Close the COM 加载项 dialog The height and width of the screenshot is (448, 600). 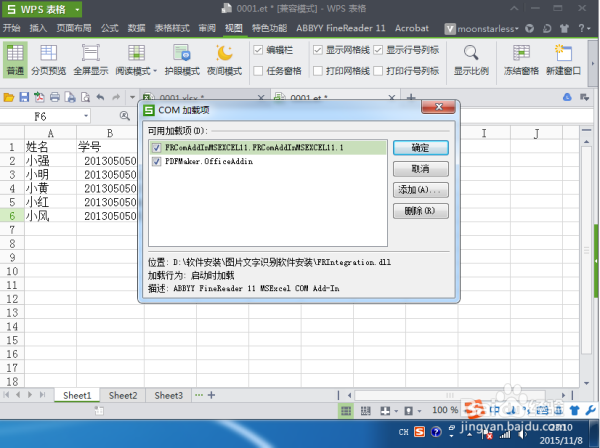(439, 107)
